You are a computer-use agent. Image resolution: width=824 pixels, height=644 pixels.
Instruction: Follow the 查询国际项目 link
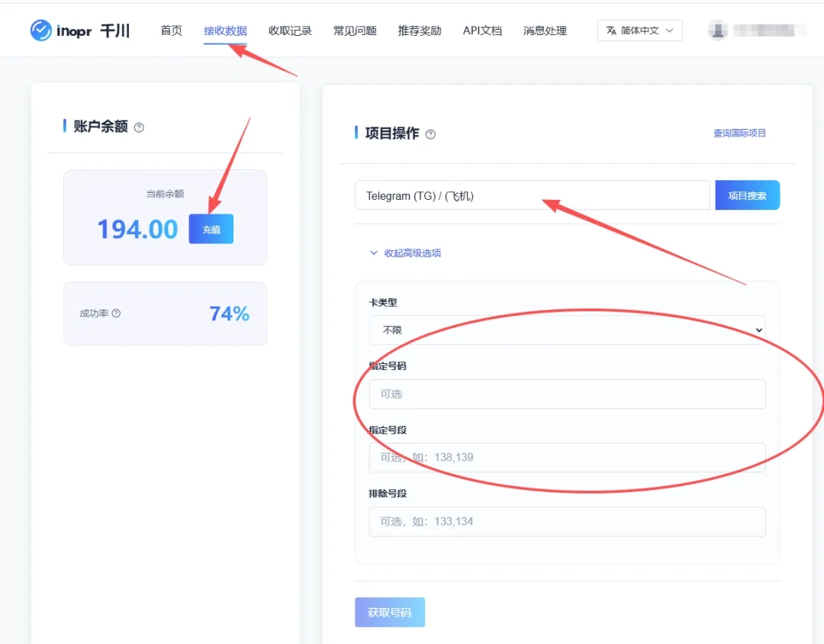click(x=739, y=134)
